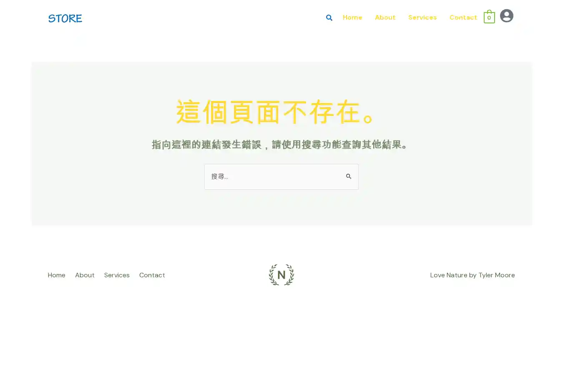The width and height of the screenshot is (563, 392).
Task: Open the header search magnifier icon
Action: (329, 18)
